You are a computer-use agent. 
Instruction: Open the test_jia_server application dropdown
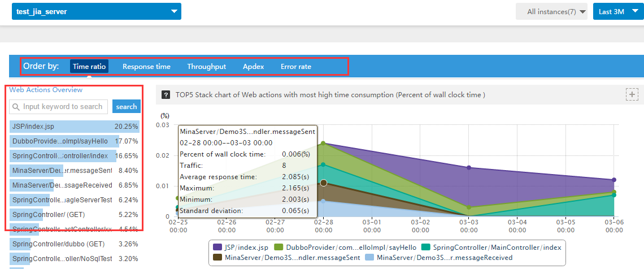point(96,11)
